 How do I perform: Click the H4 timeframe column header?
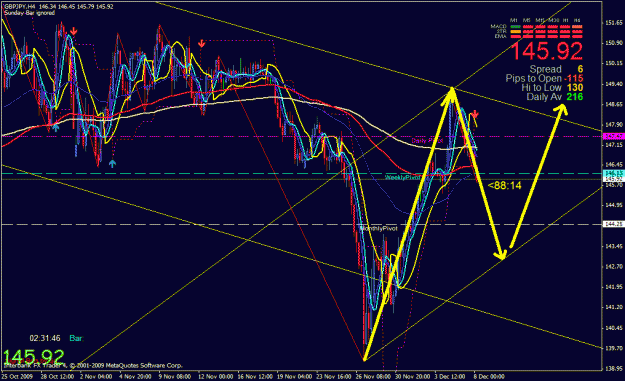[577, 20]
